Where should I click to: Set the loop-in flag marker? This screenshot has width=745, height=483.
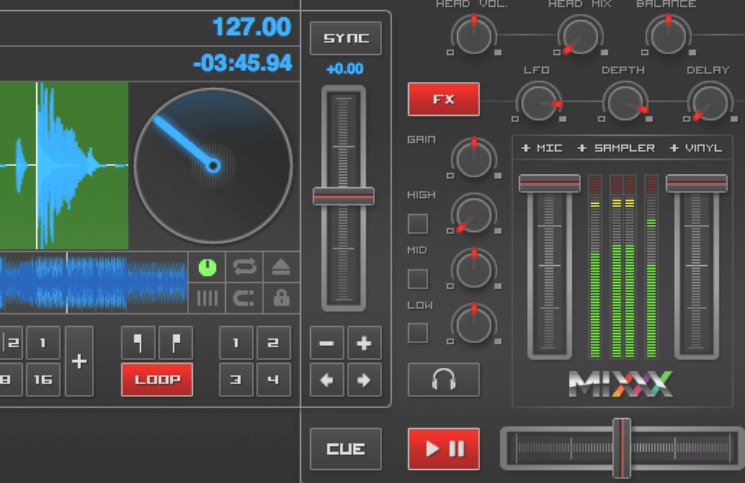tap(138, 343)
